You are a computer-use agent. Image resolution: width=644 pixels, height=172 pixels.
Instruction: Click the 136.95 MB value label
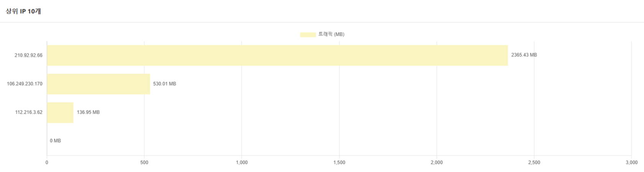(x=88, y=113)
